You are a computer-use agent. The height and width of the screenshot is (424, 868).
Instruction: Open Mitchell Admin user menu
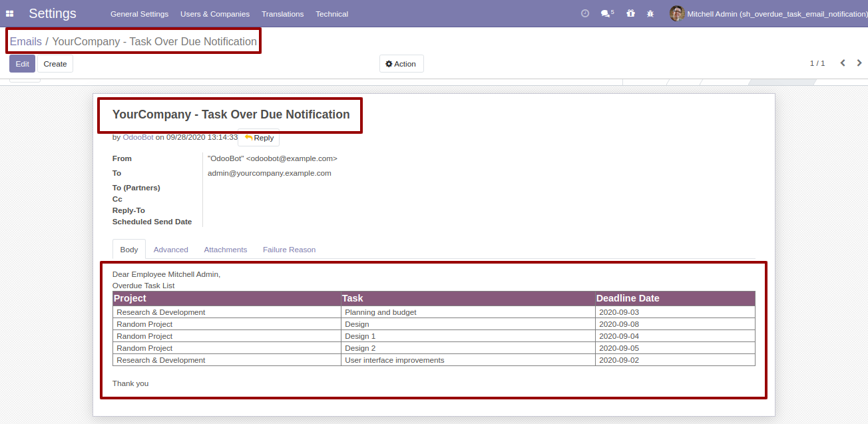pyautogui.click(x=768, y=14)
